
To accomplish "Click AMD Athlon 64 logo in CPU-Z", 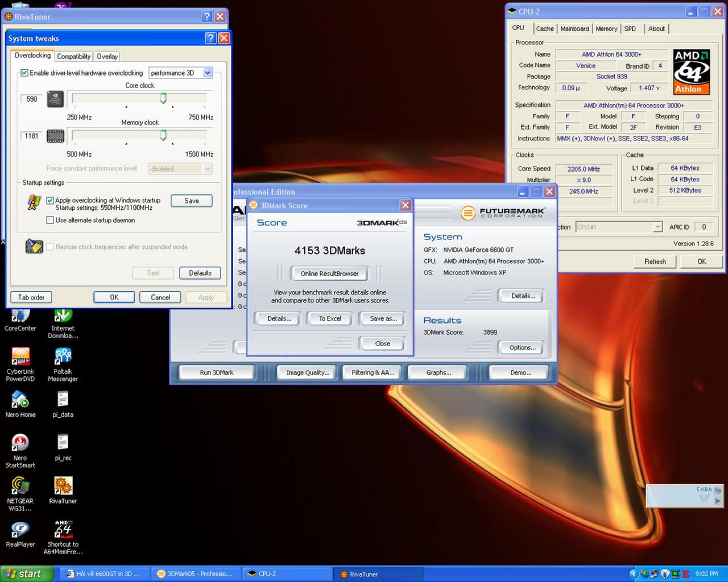I will pyautogui.click(x=692, y=72).
